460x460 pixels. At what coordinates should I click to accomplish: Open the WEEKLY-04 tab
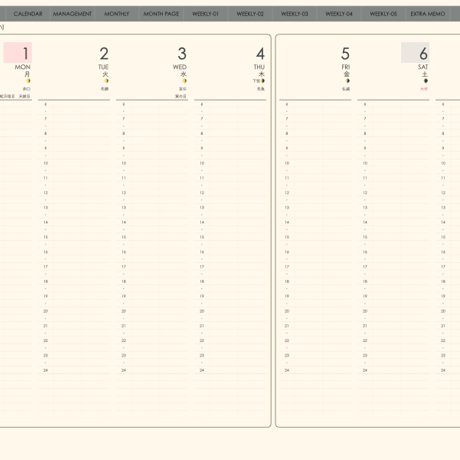pos(339,14)
